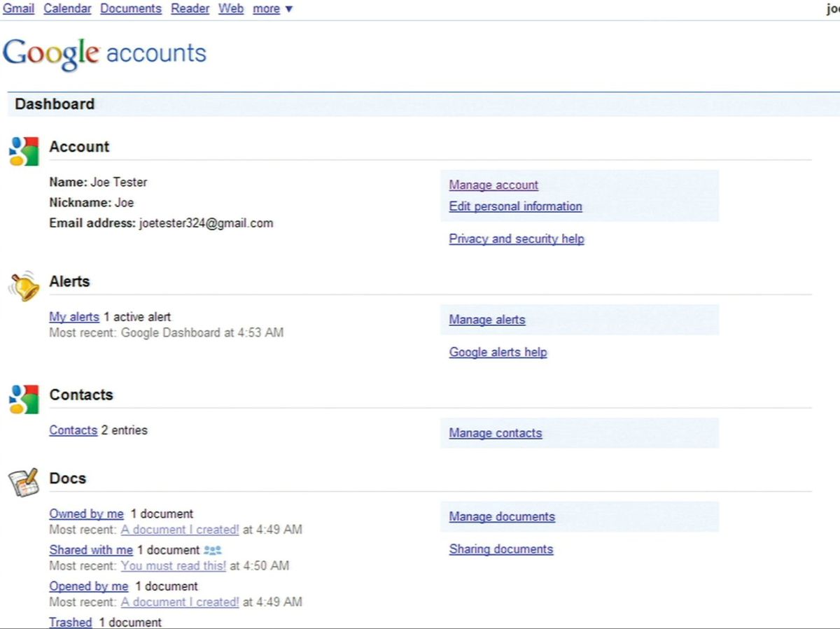Open Reader in the top bar
Screen dimensions: 840x629
[x=190, y=9]
